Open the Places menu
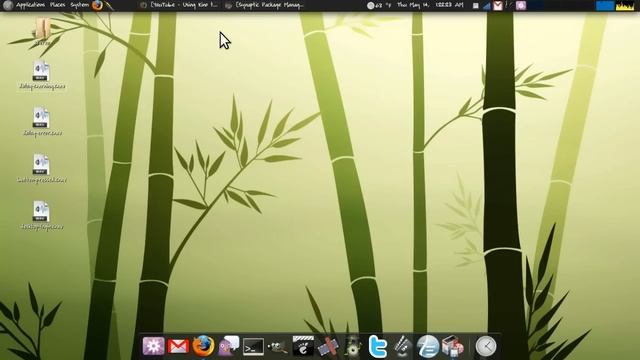The height and width of the screenshot is (360, 640). click(x=57, y=5)
